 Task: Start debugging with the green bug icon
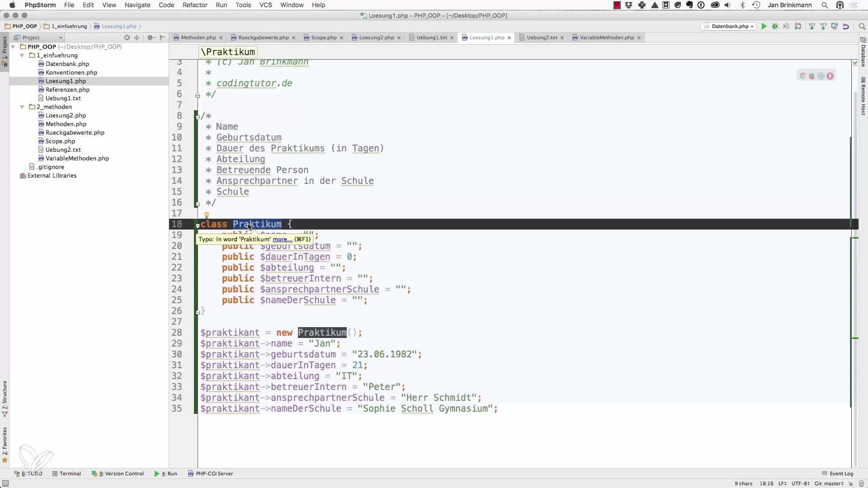[775, 26]
